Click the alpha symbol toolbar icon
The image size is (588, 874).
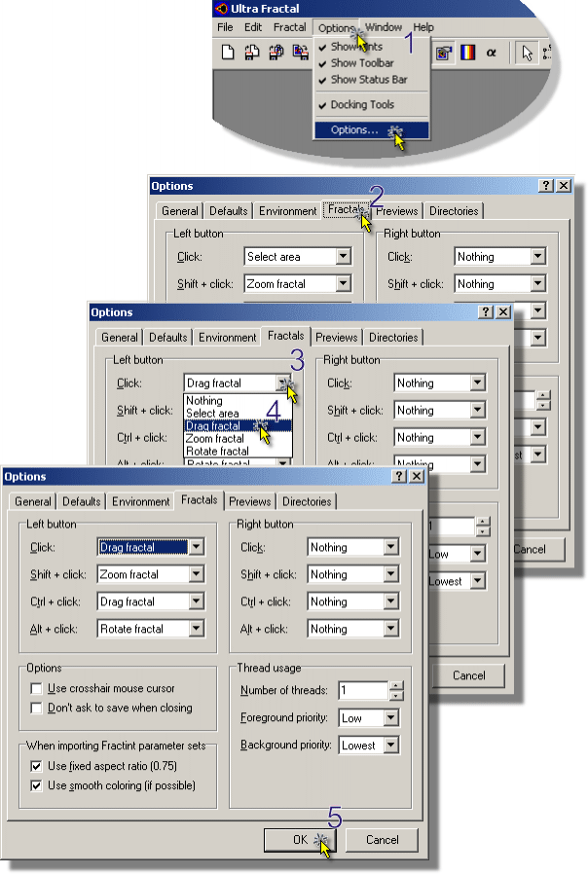point(491,53)
